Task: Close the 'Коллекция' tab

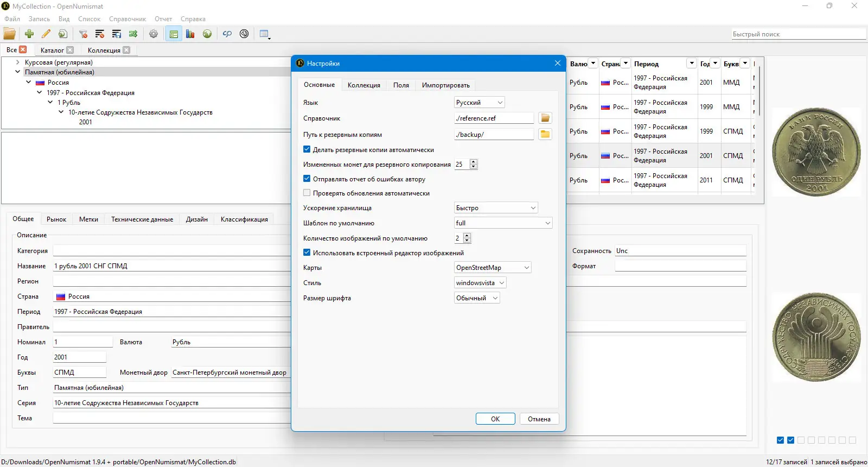Action: [126, 50]
